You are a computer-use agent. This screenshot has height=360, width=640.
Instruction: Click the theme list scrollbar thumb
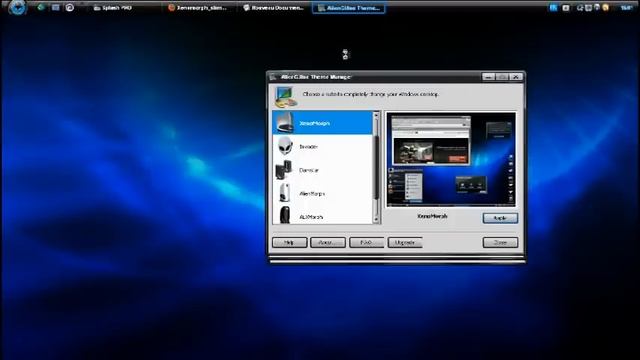pos(376,167)
